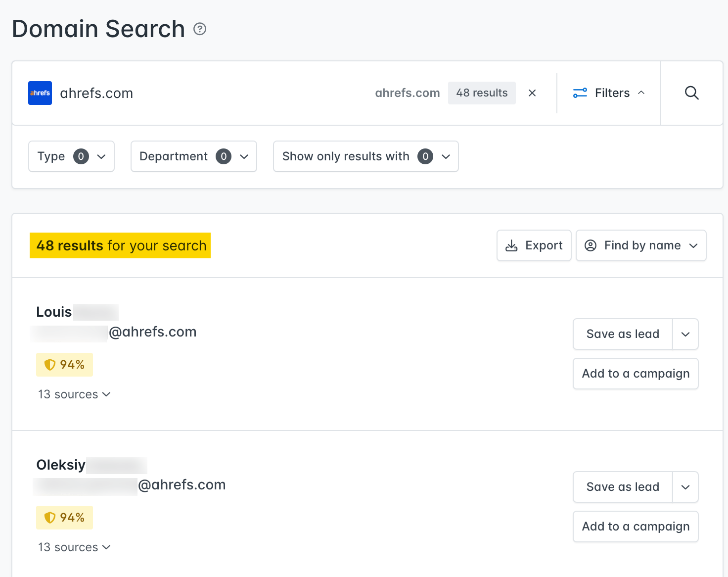This screenshot has width=728, height=577.
Task: Click the Filters sliders icon
Action: click(579, 93)
